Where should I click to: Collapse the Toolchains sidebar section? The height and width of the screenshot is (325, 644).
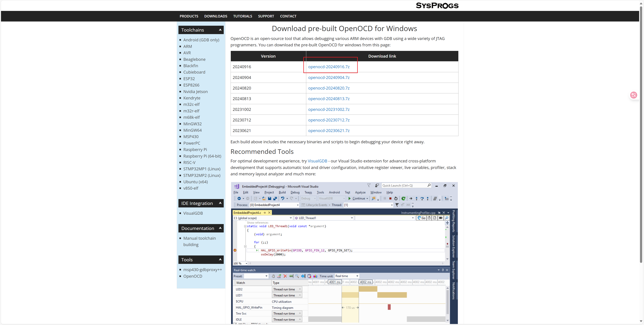220,30
